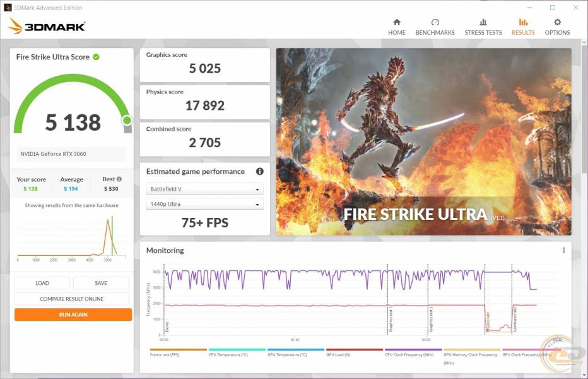This screenshot has height=379, width=588.
Task: Click the Fire Strike Ultra artwork thumbnail
Action: [424, 141]
